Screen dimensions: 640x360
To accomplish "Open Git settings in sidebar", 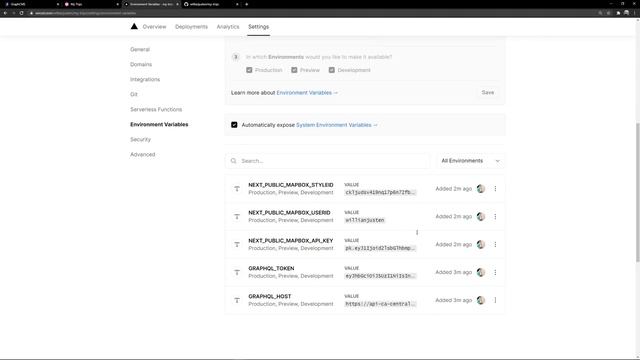I will pyautogui.click(x=133, y=94).
